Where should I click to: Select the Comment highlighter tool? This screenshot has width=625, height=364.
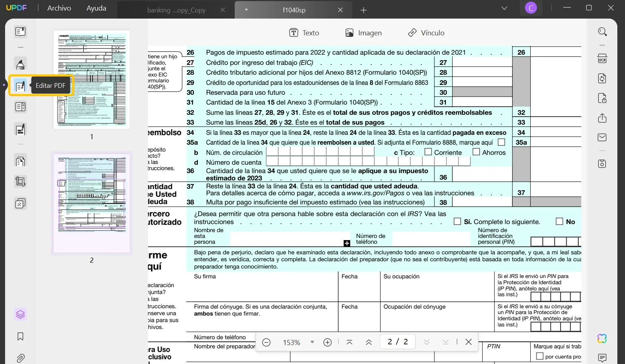click(20, 64)
